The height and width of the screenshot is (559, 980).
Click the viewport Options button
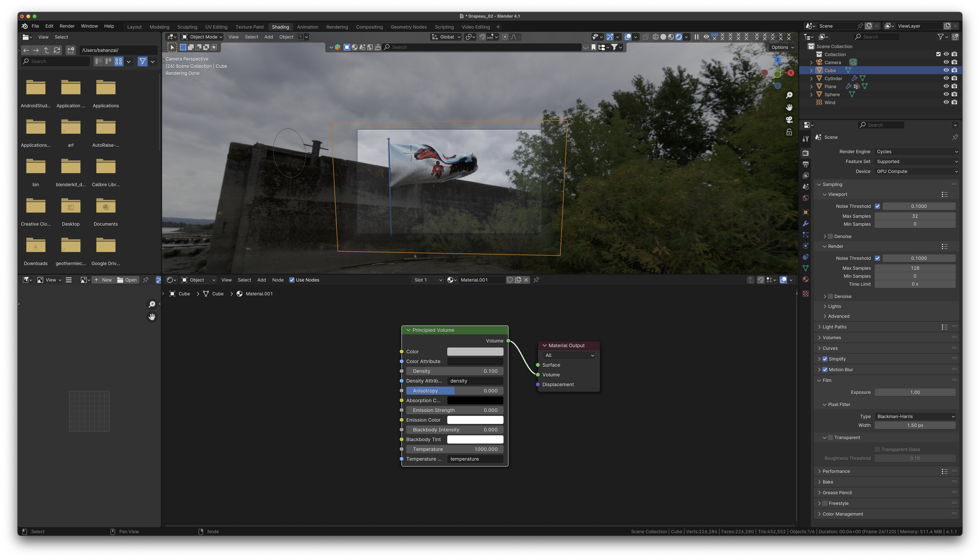coord(782,47)
